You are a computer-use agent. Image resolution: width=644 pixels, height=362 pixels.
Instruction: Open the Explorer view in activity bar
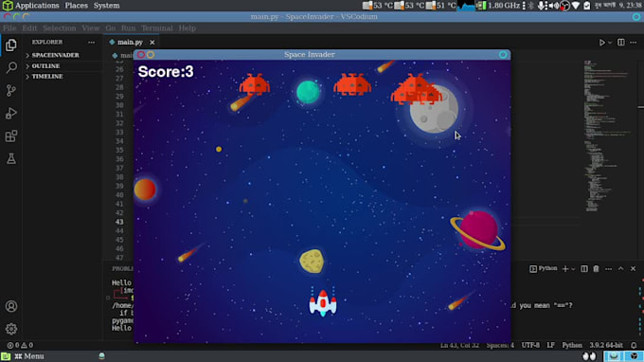click(x=11, y=45)
